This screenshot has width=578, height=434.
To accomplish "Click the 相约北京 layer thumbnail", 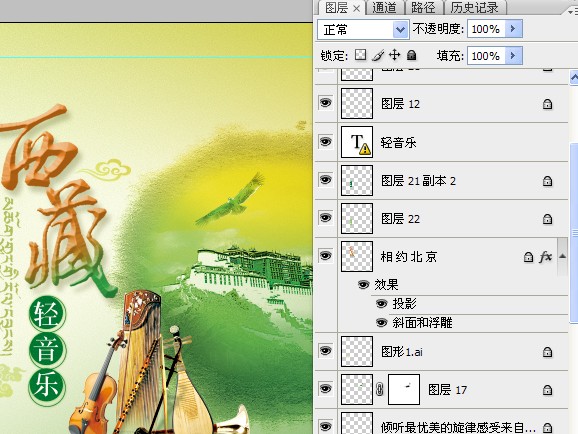I will coord(357,256).
